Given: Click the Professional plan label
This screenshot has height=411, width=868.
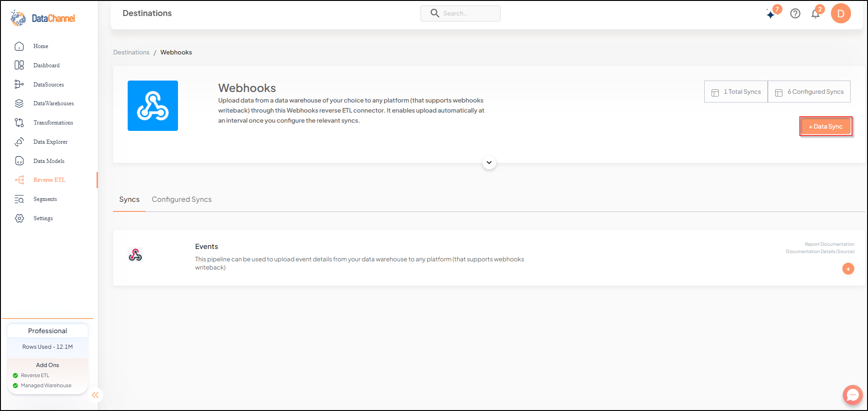Looking at the screenshot, I should coord(48,331).
